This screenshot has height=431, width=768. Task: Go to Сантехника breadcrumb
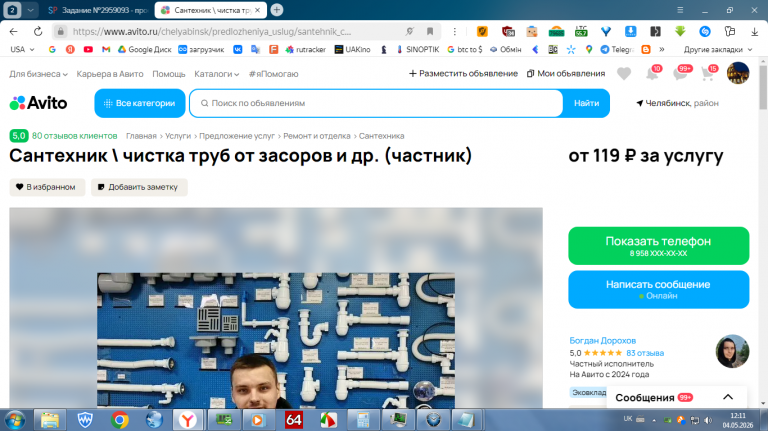pyautogui.click(x=382, y=136)
